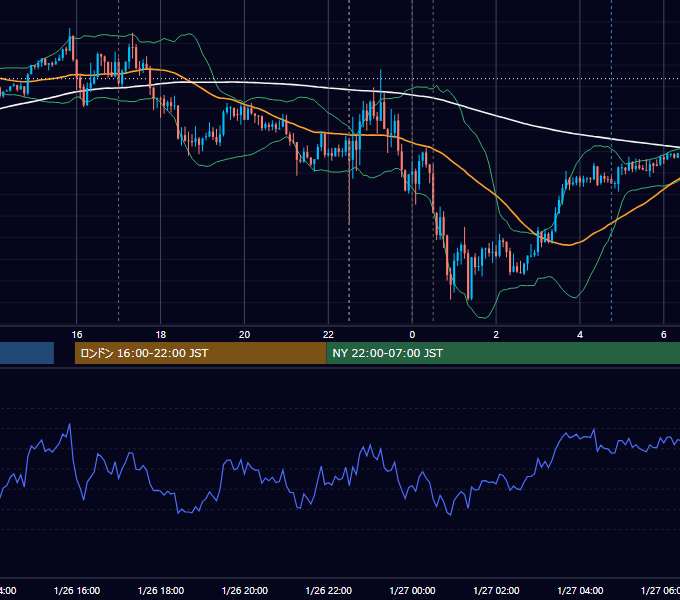This screenshot has width=680, height=600.
Task: Click the 1/27 02:00 date label
Action: click(x=496, y=590)
